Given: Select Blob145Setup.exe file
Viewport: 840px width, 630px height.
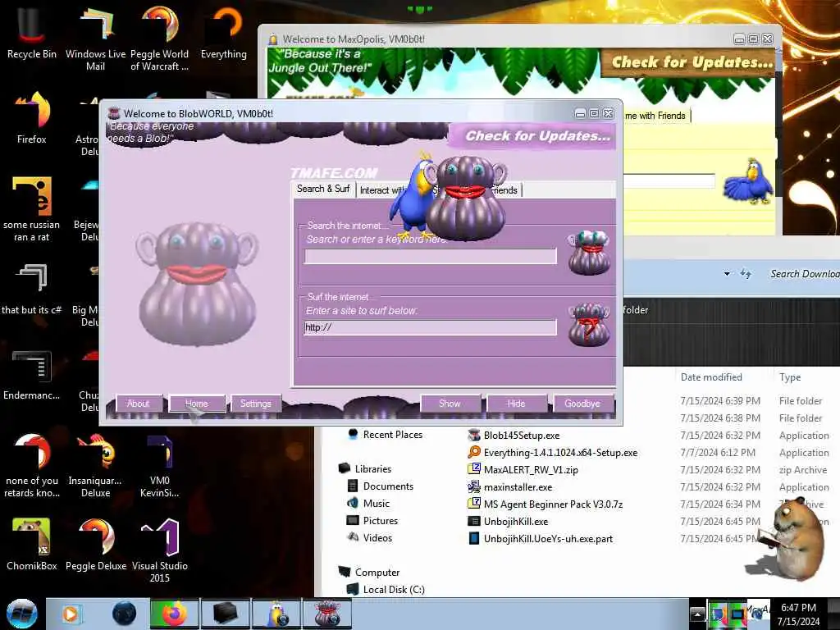Looking at the screenshot, I should click(x=521, y=435).
